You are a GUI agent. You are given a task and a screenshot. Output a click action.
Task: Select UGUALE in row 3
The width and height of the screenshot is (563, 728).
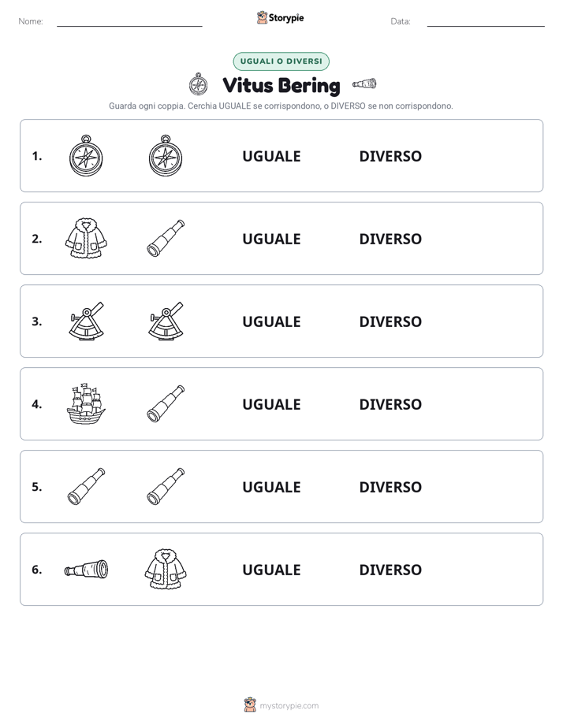[x=271, y=321]
